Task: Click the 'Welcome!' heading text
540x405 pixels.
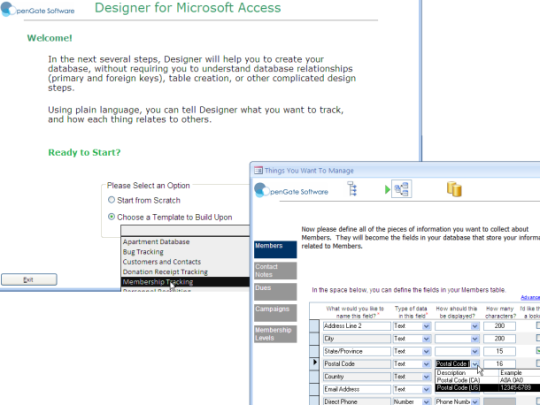Action: click(x=50, y=38)
